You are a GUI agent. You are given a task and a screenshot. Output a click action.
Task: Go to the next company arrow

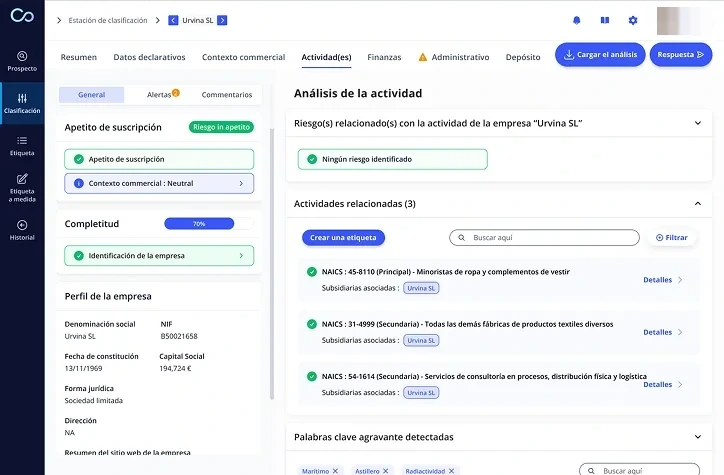pos(222,20)
